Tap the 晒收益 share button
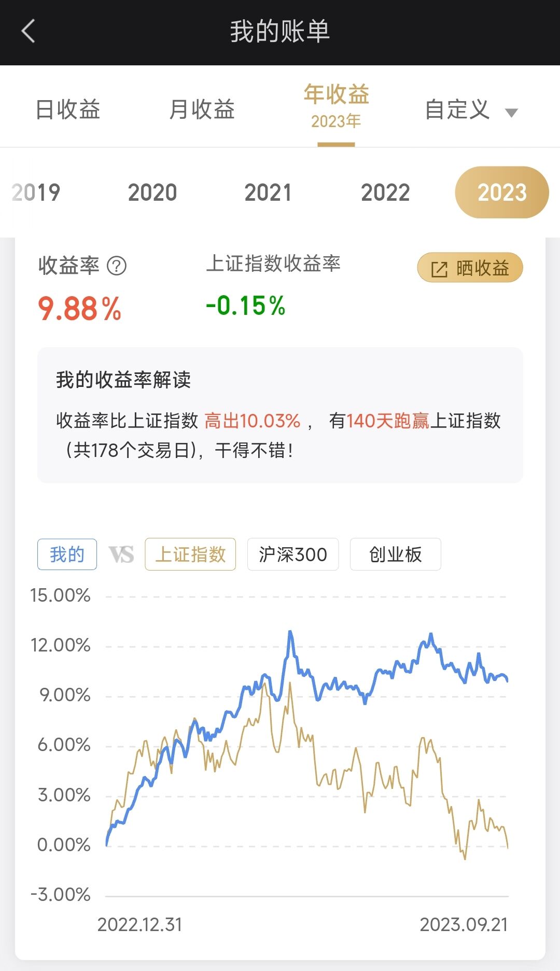The height and width of the screenshot is (971, 560). (x=470, y=268)
